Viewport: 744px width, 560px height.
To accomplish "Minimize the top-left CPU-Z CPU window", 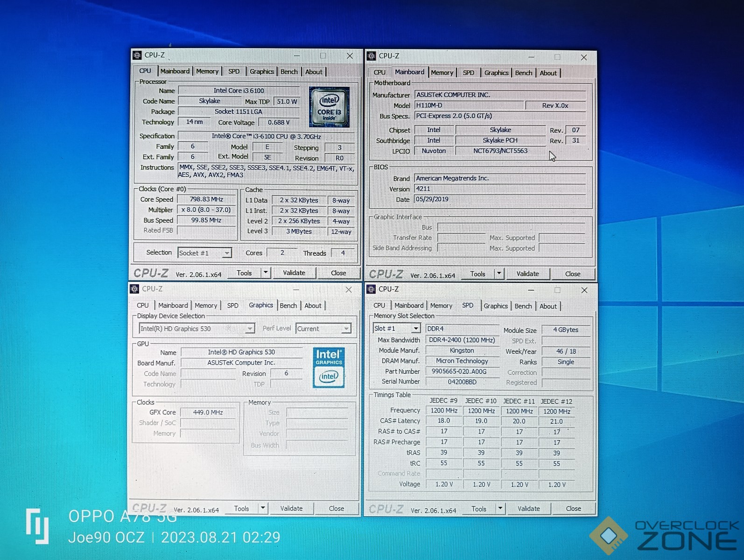I will [x=297, y=56].
